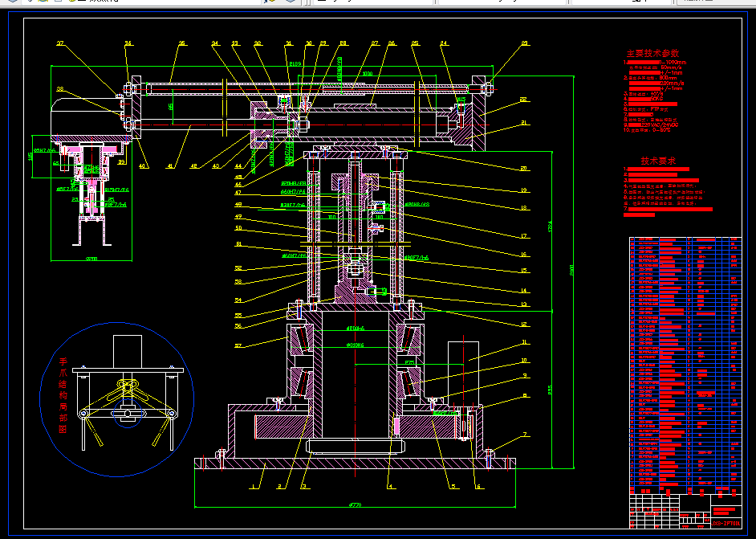The height and width of the screenshot is (539, 756).
Task: Select part callout number 22
Action: [x=524, y=100]
